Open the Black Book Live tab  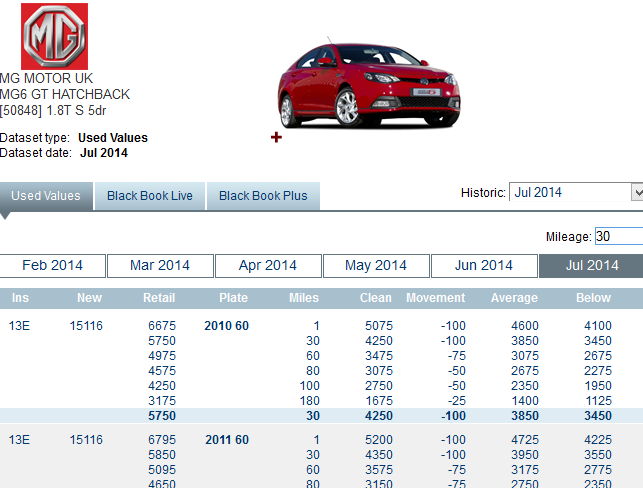coord(150,196)
